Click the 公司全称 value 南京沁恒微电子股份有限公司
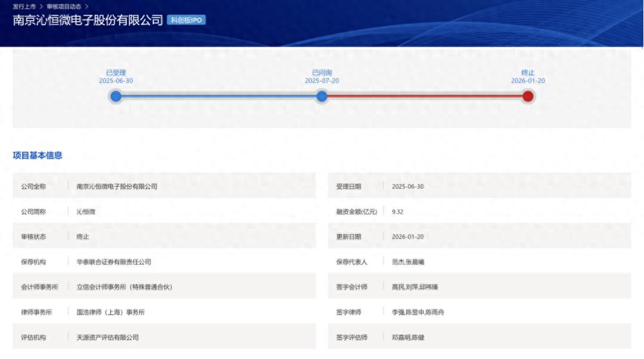 coord(117,186)
